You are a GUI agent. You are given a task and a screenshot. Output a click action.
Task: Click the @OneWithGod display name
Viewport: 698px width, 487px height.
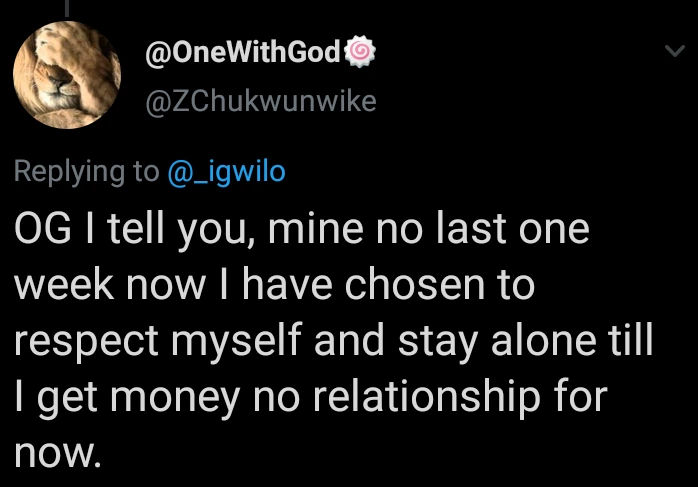[244, 54]
